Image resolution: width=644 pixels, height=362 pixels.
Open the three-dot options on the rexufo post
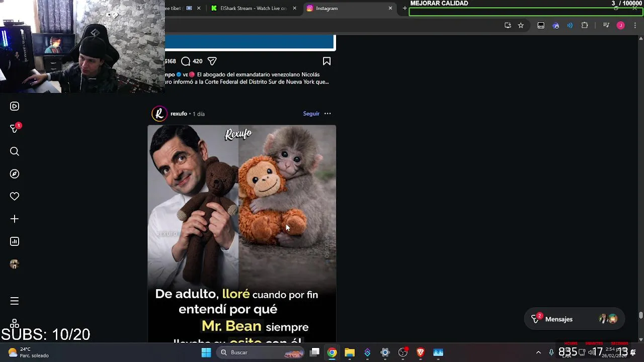click(x=328, y=114)
